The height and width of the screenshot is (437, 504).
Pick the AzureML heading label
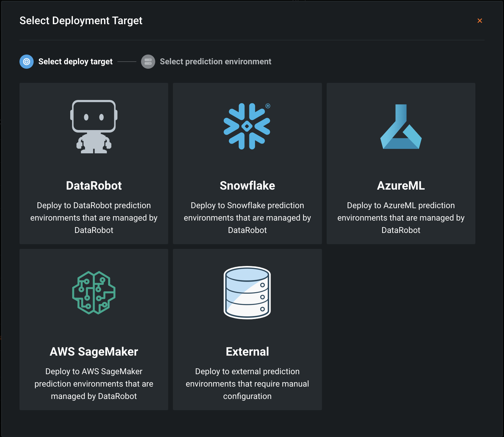[x=401, y=186]
